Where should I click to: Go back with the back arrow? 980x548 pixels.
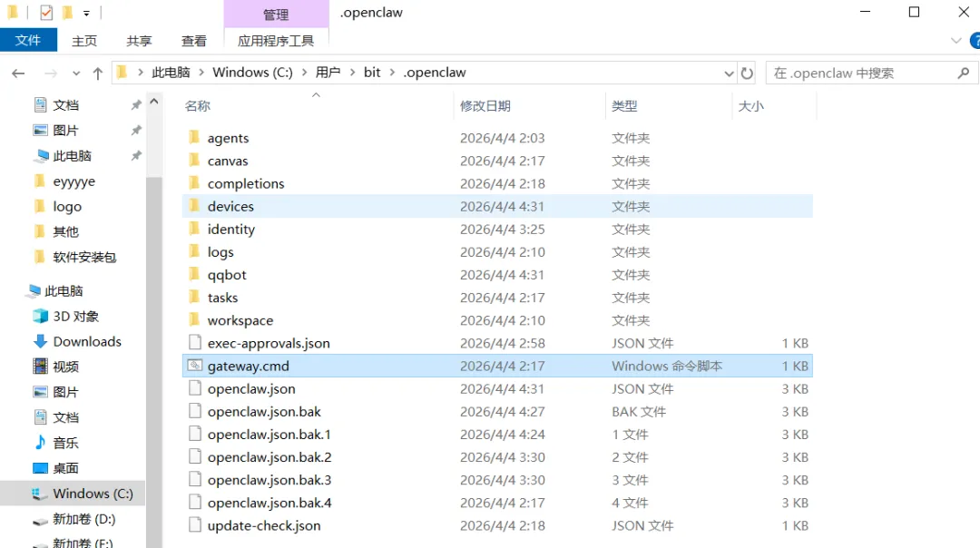click(x=18, y=73)
